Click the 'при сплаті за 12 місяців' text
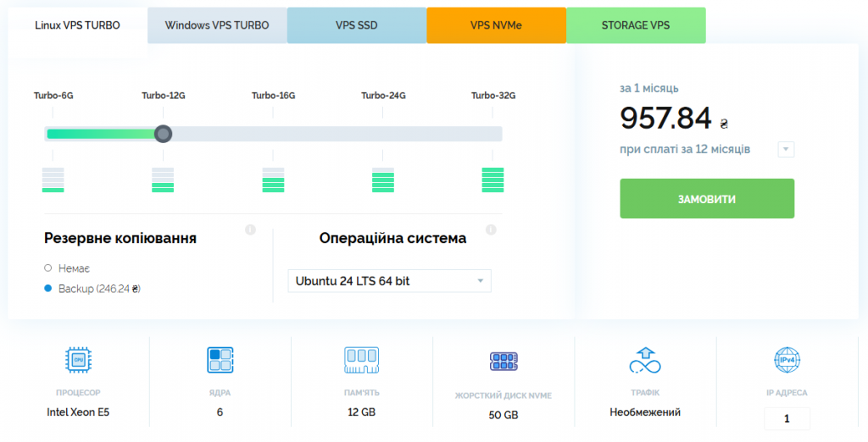 (685, 149)
